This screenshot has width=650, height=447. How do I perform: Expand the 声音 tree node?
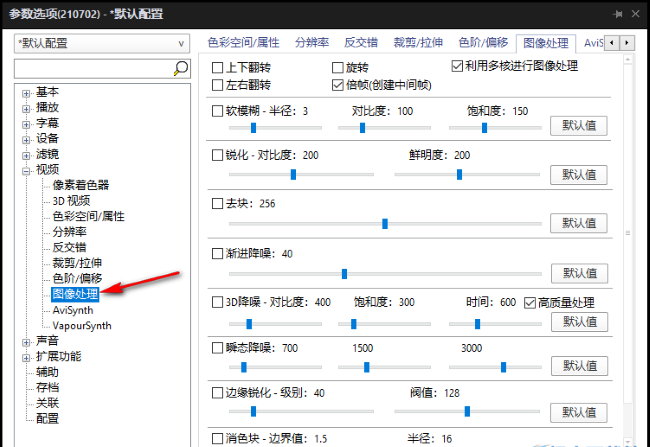[26, 341]
